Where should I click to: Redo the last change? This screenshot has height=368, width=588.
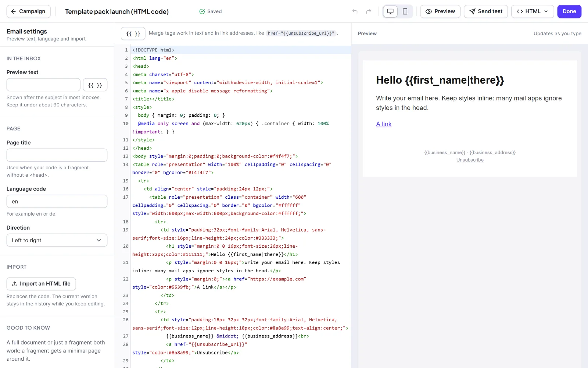click(x=369, y=11)
